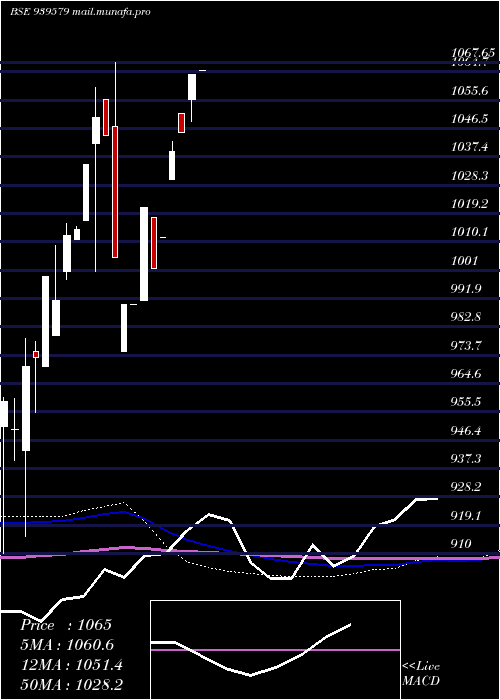Screen dimensions: 500x700
Task: Click the 1028.3 price axis label
Action: (x=469, y=175)
